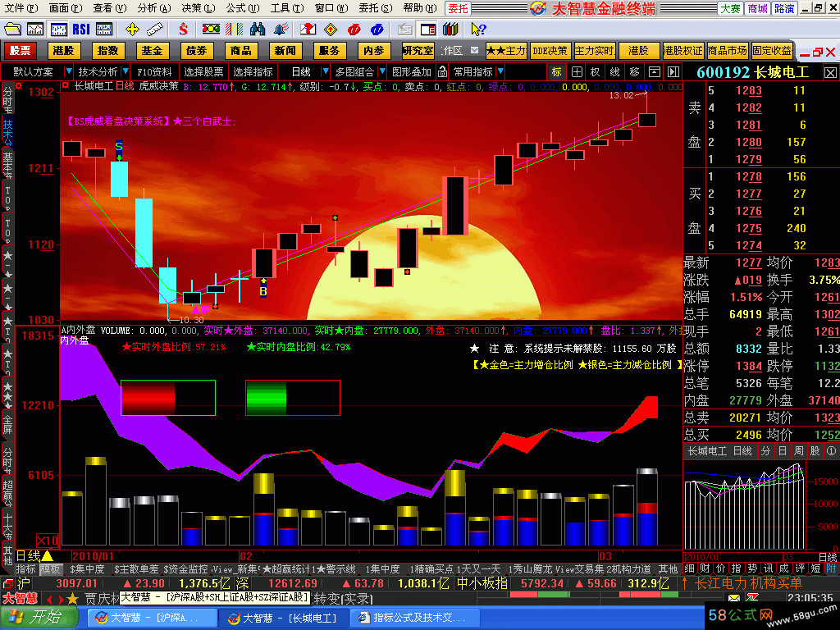Open the 工具(T) menu
840x630 pixels.
[286, 8]
